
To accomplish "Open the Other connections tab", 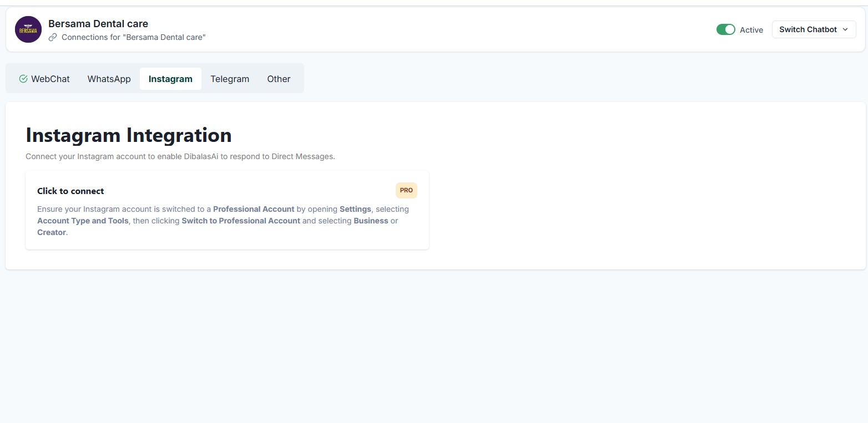I will point(279,79).
